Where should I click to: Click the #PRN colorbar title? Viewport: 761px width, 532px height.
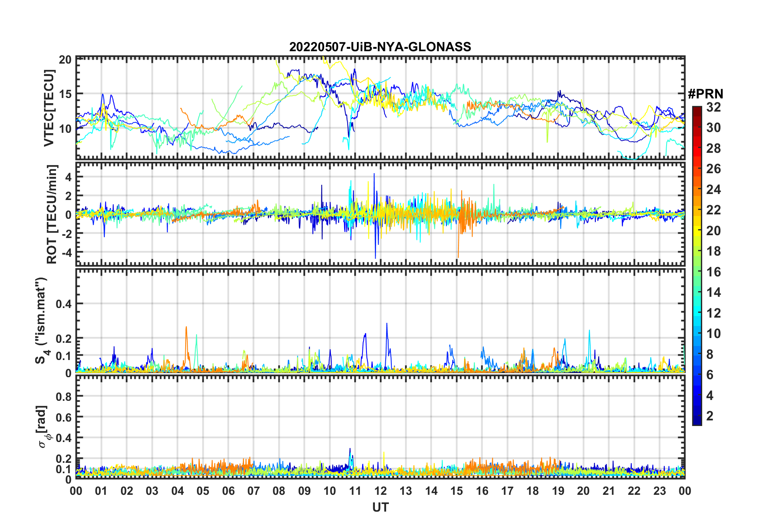(706, 94)
